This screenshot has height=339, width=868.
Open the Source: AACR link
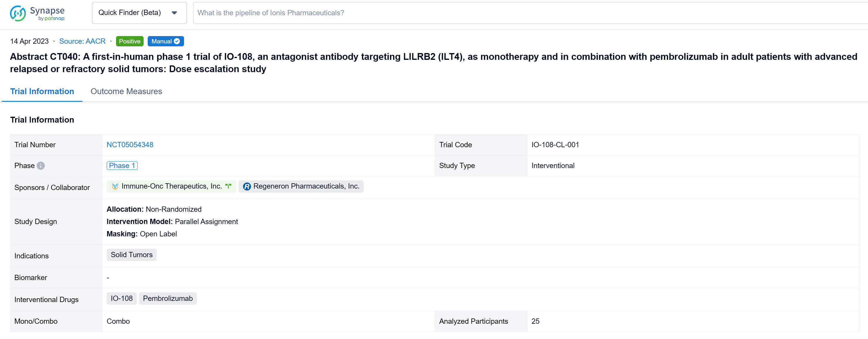(x=82, y=41)
